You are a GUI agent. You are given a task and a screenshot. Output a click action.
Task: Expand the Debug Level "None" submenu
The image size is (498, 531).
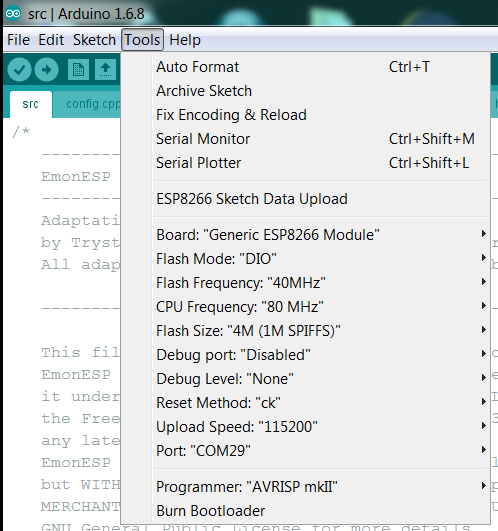[305, 379]
